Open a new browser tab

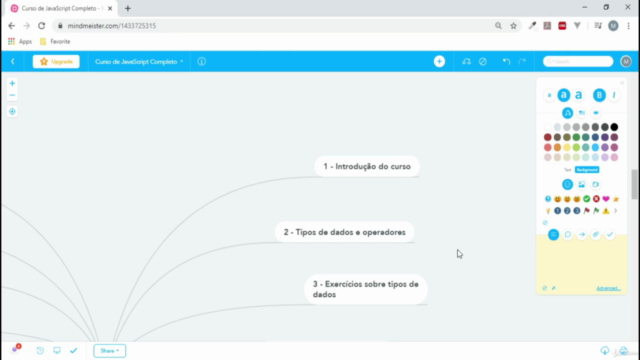pos(128,8)
